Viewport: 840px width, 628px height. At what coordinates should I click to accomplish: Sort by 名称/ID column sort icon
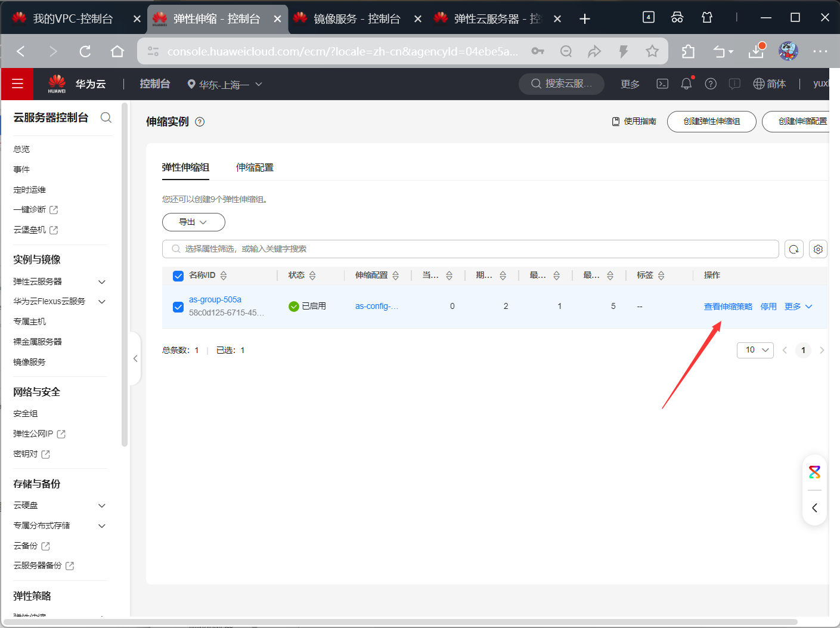coord(224,276)
